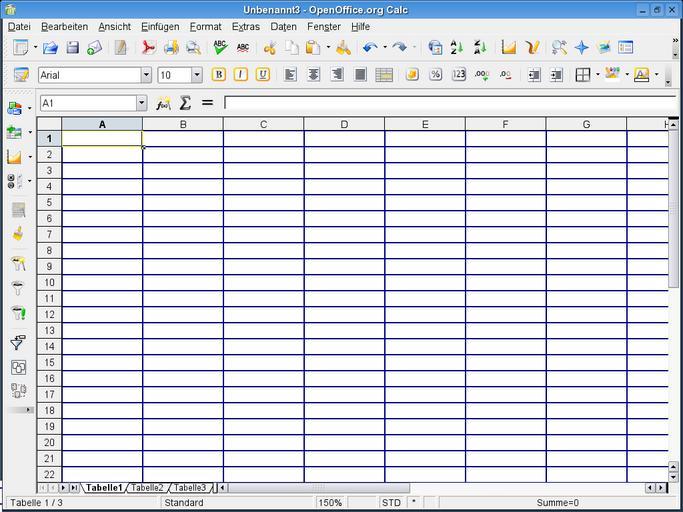Click Sort Ascending icon
683x512 pixels.
pos(457,47)
